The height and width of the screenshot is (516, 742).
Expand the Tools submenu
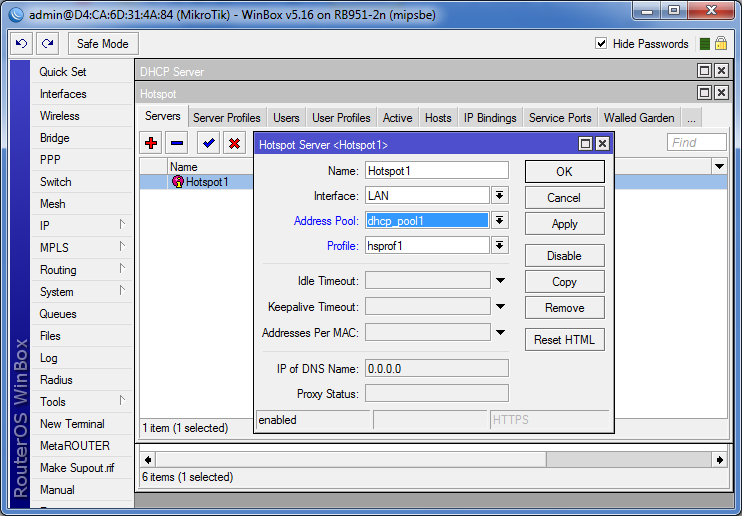tap(122, 400)
